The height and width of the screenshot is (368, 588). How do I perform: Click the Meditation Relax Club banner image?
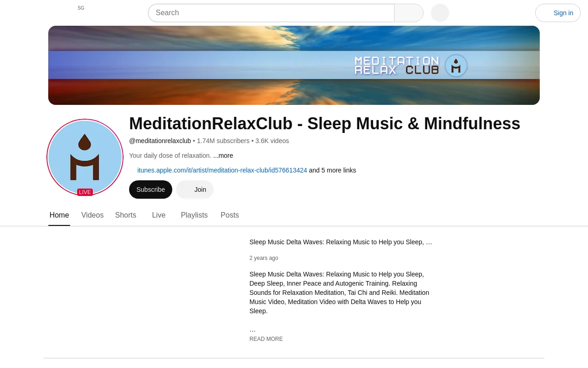click(x=294, y=65)
